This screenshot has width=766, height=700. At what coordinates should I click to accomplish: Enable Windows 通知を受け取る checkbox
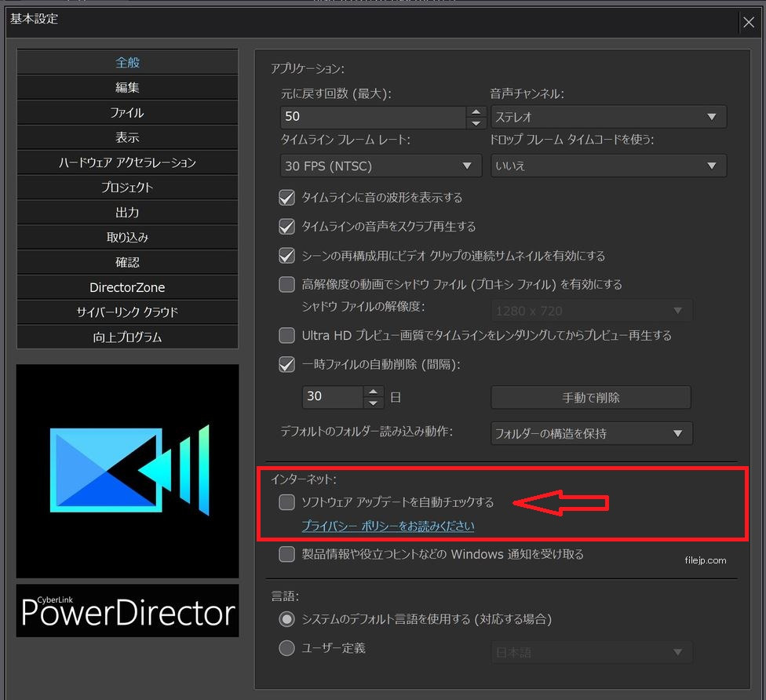point(286,555)
